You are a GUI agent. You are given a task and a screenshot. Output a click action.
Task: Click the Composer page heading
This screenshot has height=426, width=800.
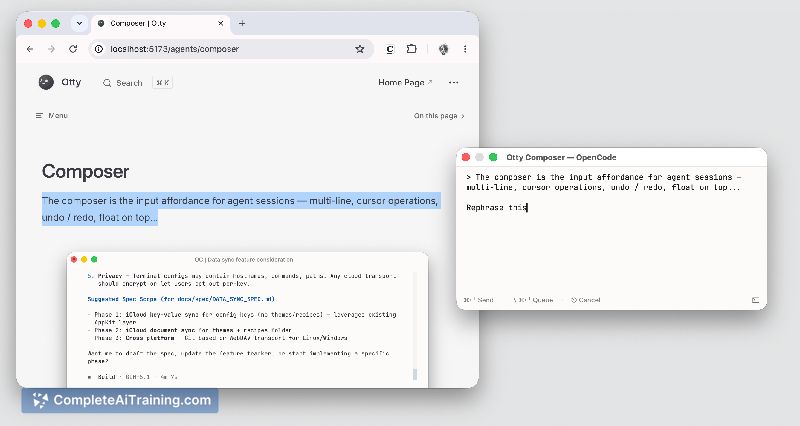85,171
